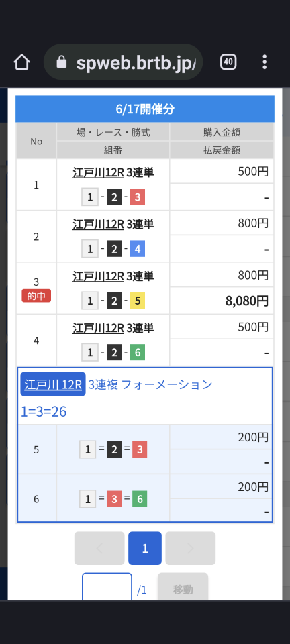
Task: Tap yellow boat number 5 swatch
Action: click(x=138, y=301)
